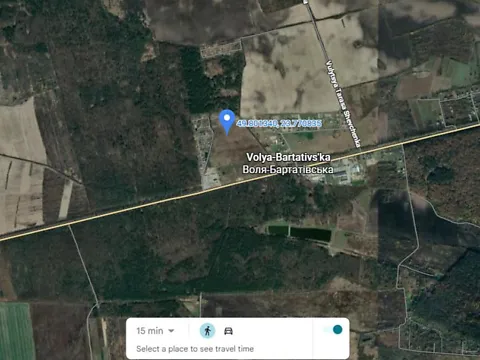Viewport: 480px width, 360px height.
Task: Click the road marker at the top edge
Action: pos(306,2)
